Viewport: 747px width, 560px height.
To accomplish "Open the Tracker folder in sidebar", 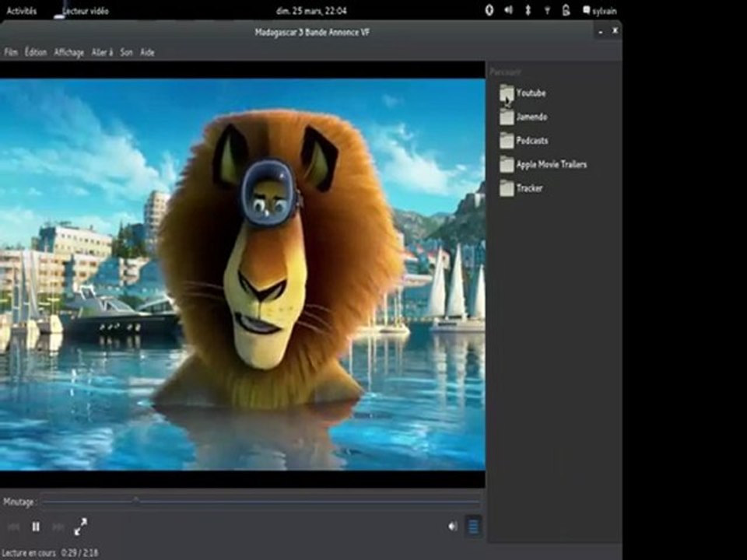I will coord(521,188).
